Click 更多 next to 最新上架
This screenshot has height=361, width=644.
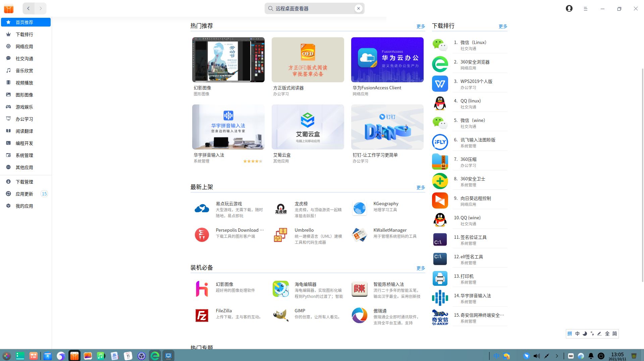click(x=421, y=187)
